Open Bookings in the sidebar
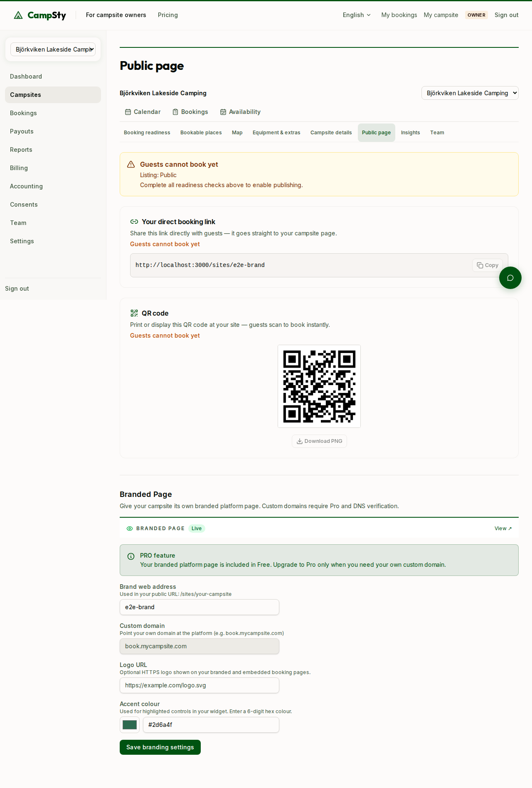 (53, 113)
